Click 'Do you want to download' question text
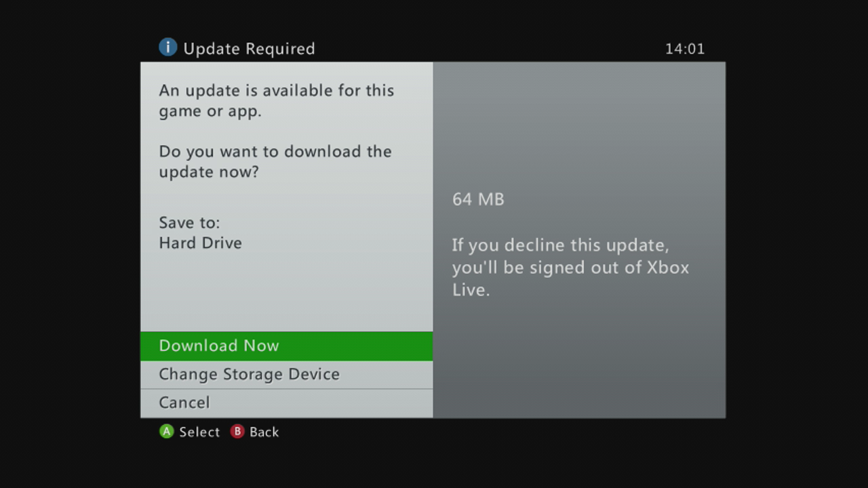The image size is (868, 488). pyautogui.click(x=275, y=161)
